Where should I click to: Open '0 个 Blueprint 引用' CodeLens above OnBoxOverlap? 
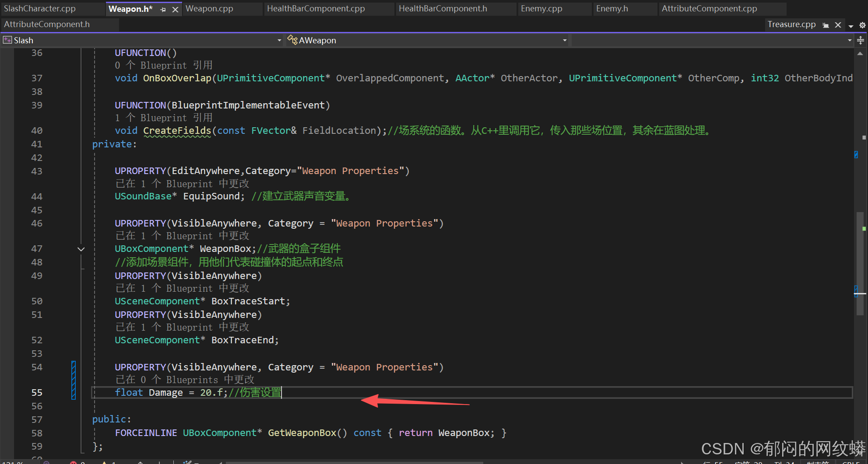(x=164, y=66)
